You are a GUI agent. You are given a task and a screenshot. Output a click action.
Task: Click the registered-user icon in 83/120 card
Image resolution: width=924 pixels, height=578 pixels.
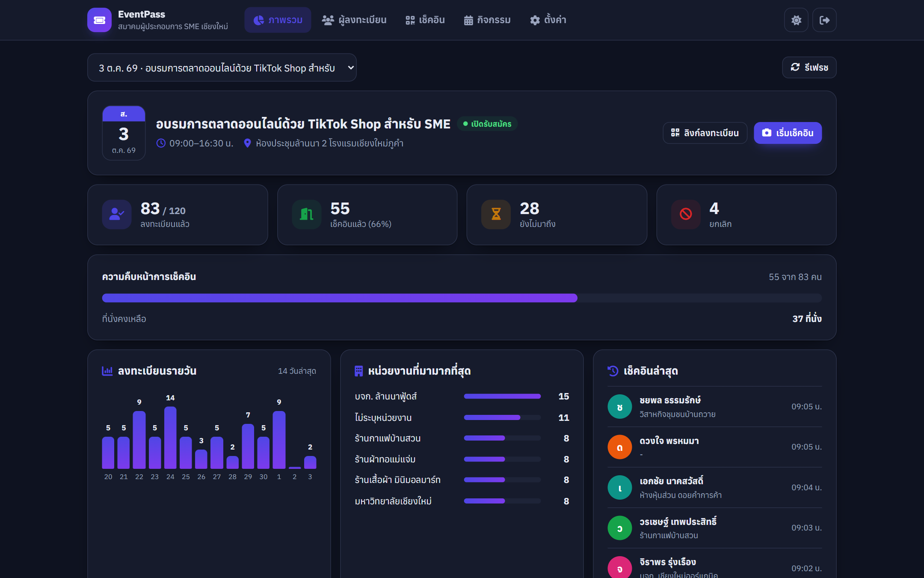pos(117,214)
